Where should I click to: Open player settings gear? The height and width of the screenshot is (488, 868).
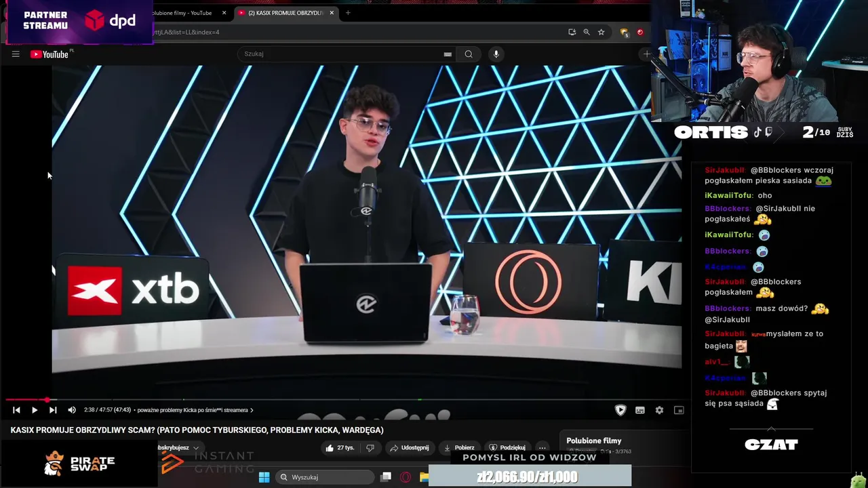click(659, 410)
